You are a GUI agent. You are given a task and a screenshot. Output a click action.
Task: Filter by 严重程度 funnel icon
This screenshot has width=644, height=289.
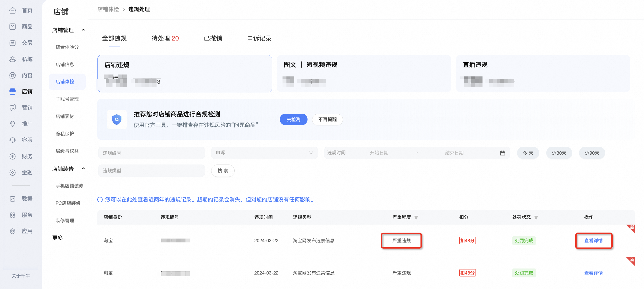[416, 217]
